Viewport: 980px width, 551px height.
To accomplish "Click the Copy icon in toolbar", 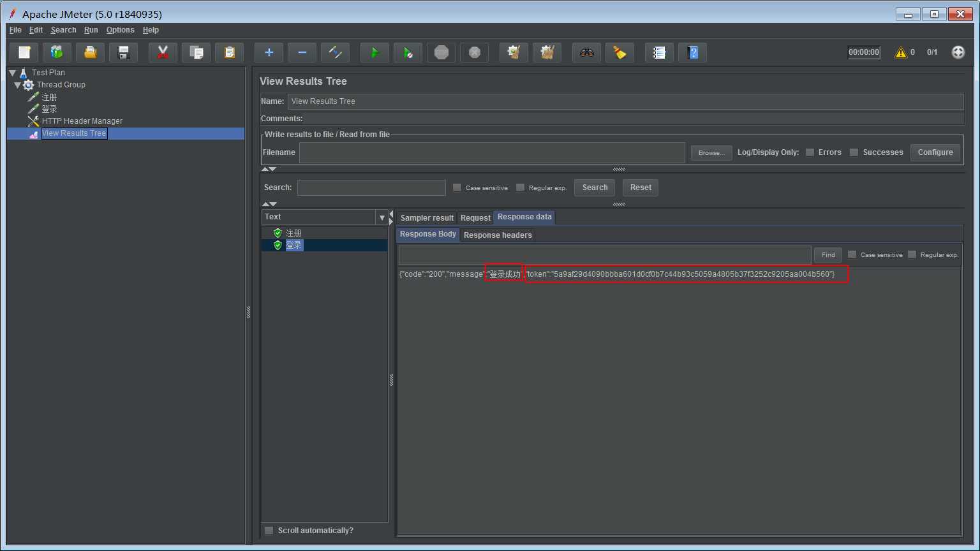I will (x=197, y=52).
